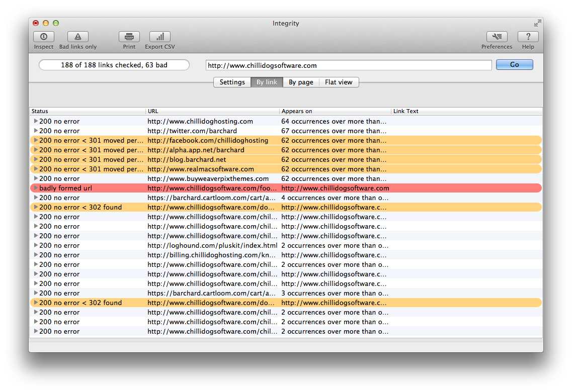
Task: Expand the badly formed url row triangle
Action: click(36, 188)
